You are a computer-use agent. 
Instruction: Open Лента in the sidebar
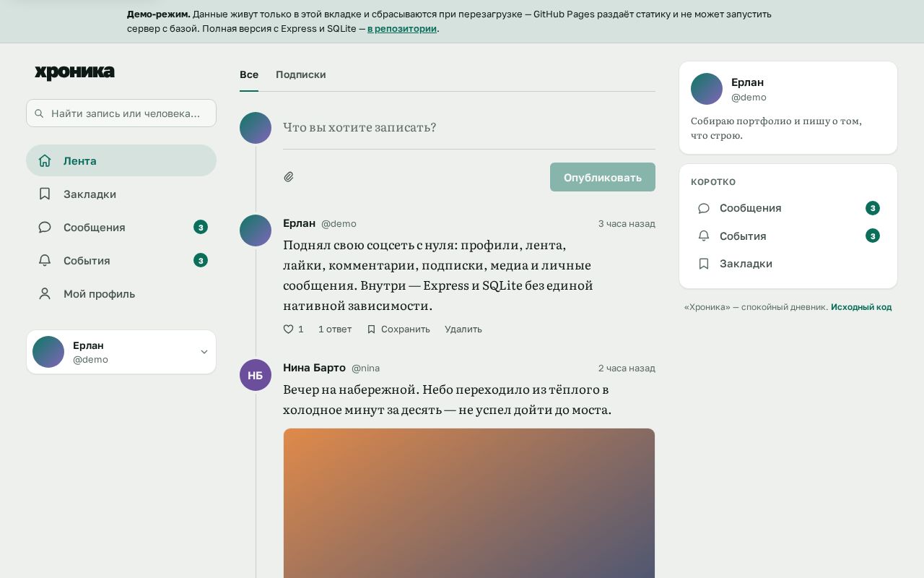(121, 160)
